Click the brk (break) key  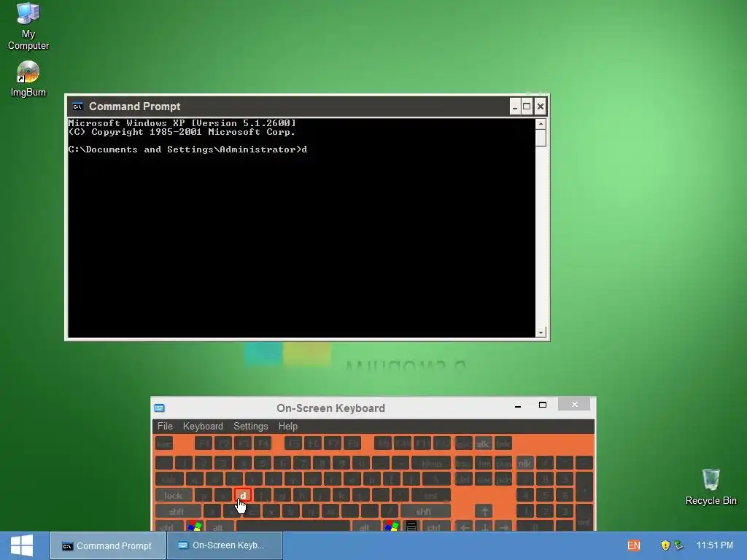503,444
